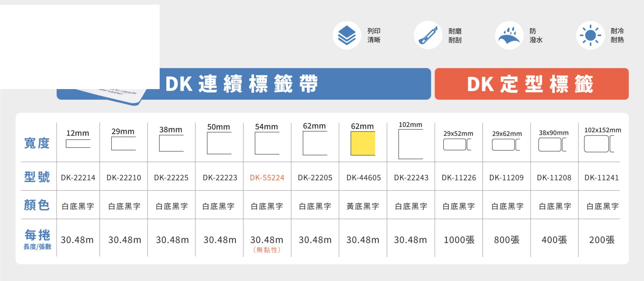Click the 寬度 row header
The height and width of the screenshot is (281, 644).
[x=37, y=143]
